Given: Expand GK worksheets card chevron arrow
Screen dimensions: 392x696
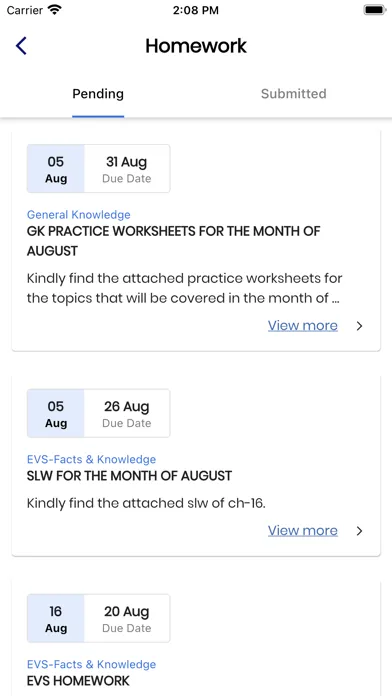Looking at the screenshot, I should 360,326.
